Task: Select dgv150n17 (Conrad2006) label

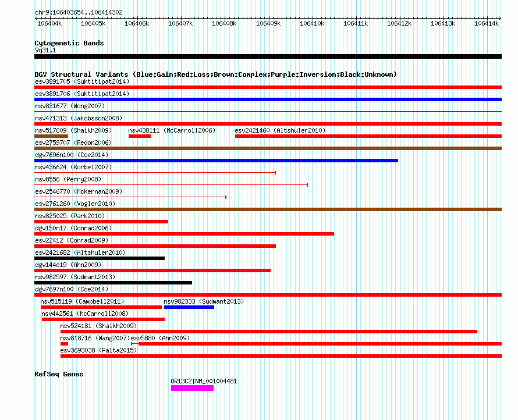Action: 73,228
